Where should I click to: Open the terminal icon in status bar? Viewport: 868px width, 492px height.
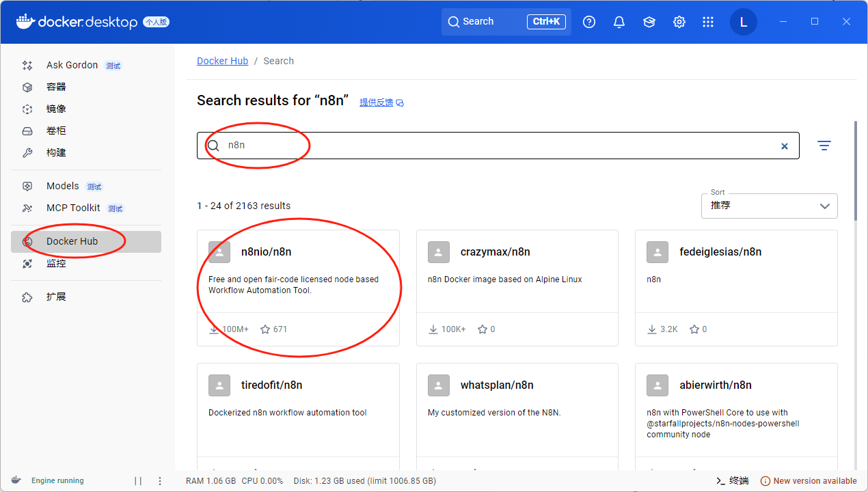tap(732, 480)
